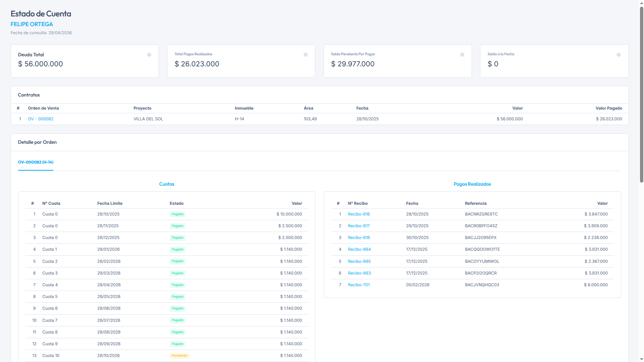Viewport: 644px width, 362px height.
Task: Open receipt Recibo-701
Action: pyautogui.click(x=359, y=285)
